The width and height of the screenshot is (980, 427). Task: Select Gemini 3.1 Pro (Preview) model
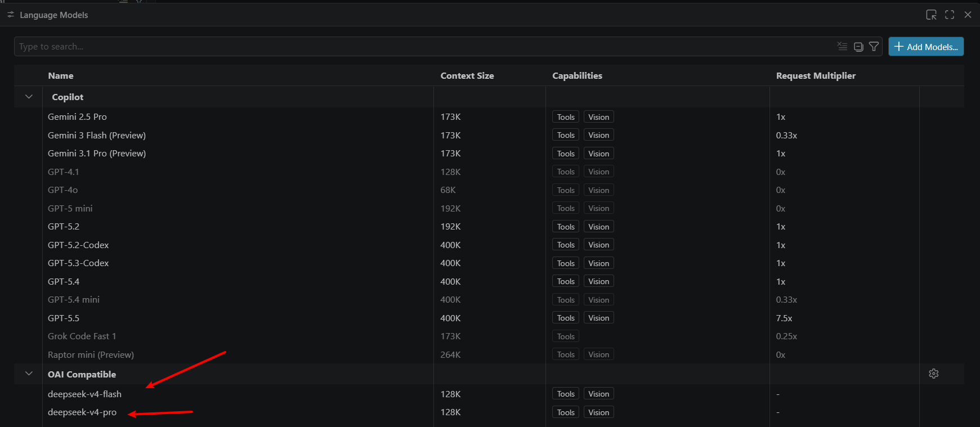(97, 153)
